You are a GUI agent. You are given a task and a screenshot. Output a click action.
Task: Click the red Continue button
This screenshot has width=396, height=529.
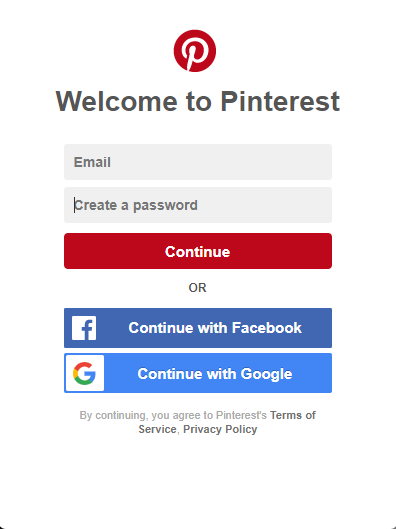point(198,251)
